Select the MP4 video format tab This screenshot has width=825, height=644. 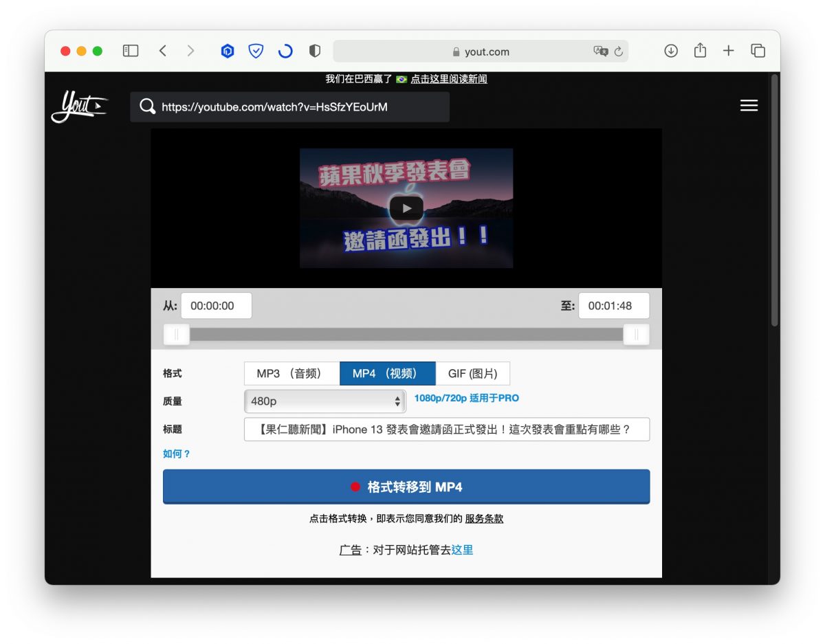388,374
